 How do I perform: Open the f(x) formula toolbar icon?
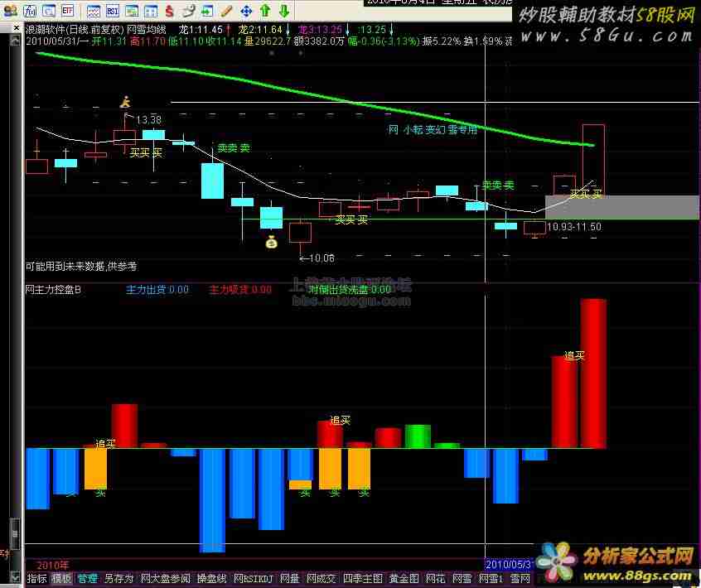(30, 10)
